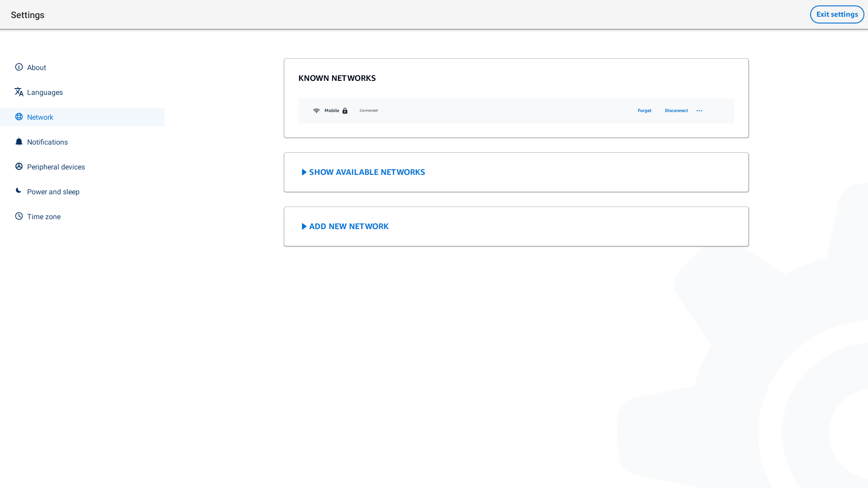Screen dimensions: 868x488
Task: Open the Languages settings section
Action: coord(82,92)
